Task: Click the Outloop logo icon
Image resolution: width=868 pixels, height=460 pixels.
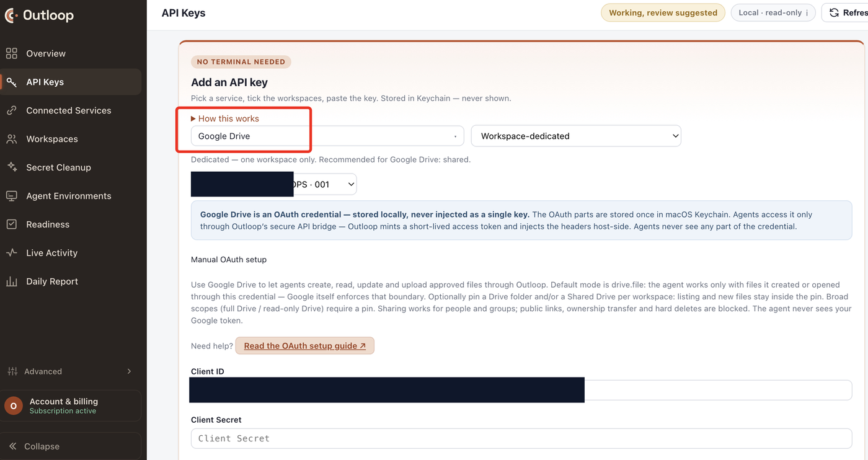Action: coord(11,15)
